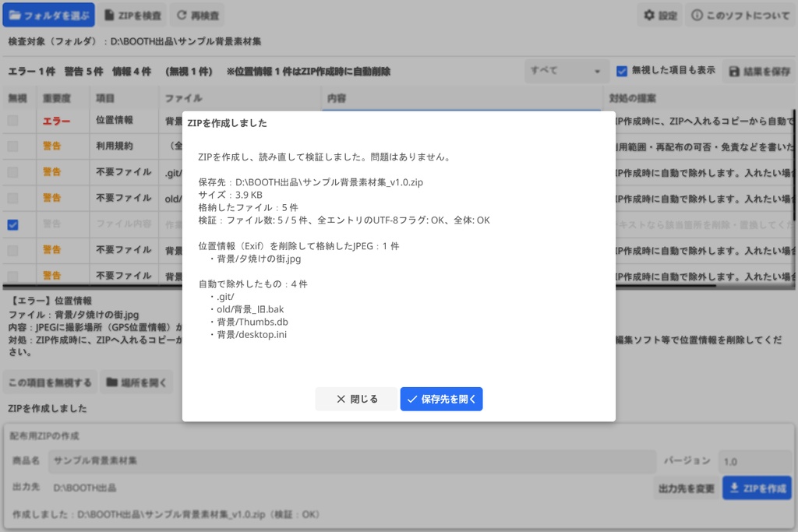The height and width of the screenshot is (532, 798).
Task: Click the 結果を保存 button
Action: click(759, 71)
